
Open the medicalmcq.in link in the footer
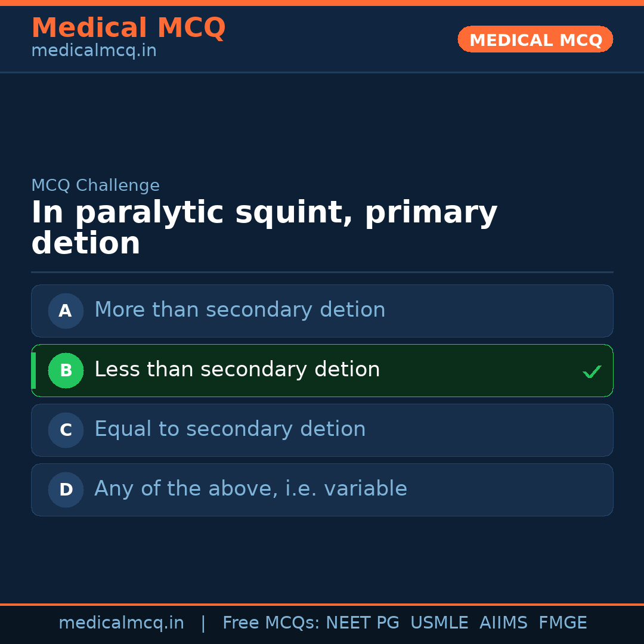pyautogui.click(x=121, y=623)
